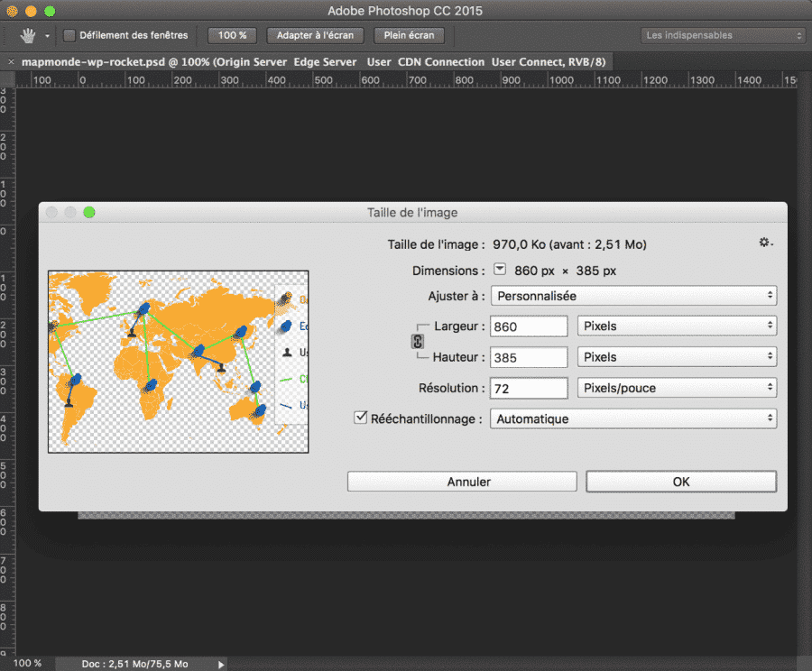The width and height of the screenshot is (812, 671).
Task: Enable Défilement des fenêtres checkbox
Action: (x=69, y=36)
